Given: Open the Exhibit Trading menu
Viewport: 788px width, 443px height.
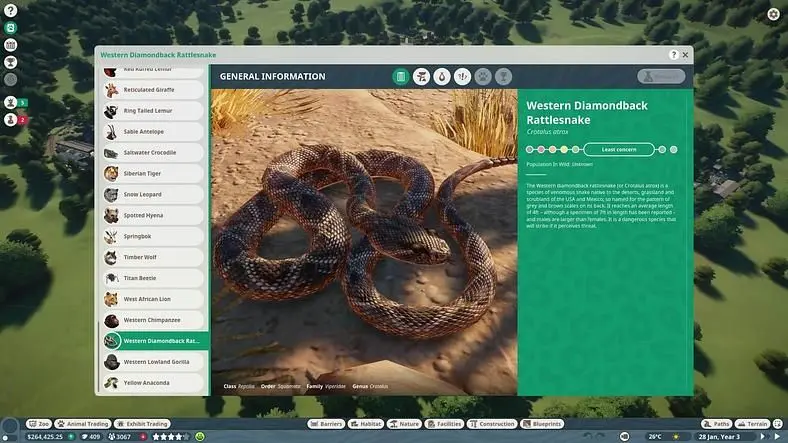Looking at the screenshot, I should pos(142,424).
